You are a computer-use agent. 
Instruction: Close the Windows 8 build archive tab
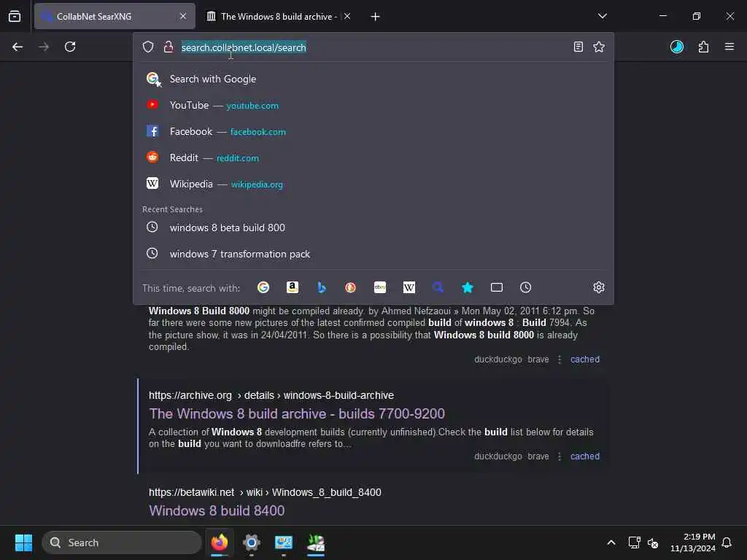(347, 17)
